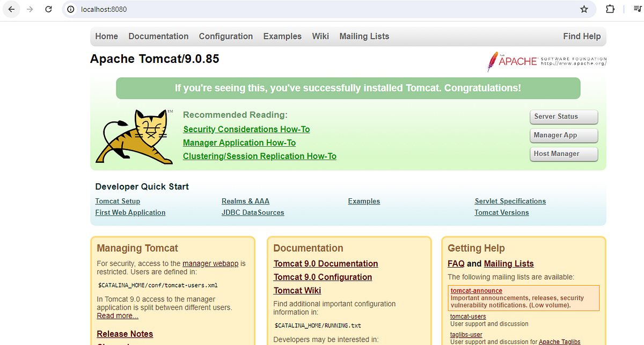The width and height of the screenshot is (644, 345).
Task: Open the Configuration navigation item
Action: (x=226, y=36)
